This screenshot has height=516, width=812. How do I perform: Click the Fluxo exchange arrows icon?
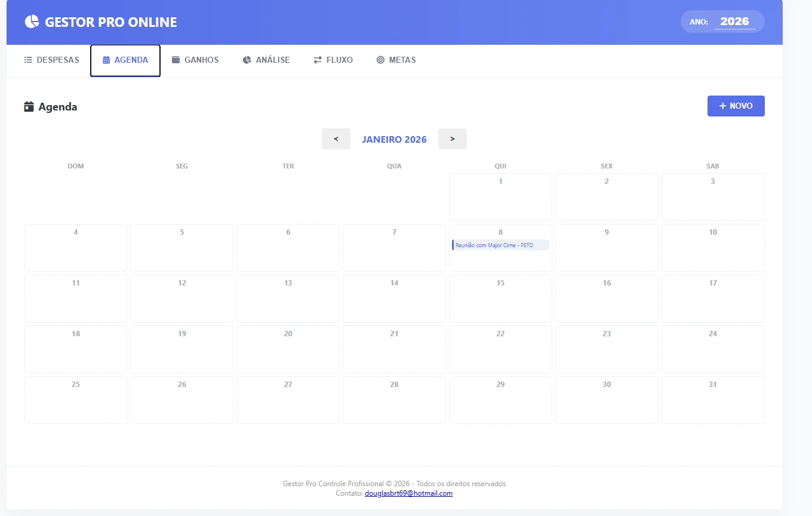click(318, 60)
